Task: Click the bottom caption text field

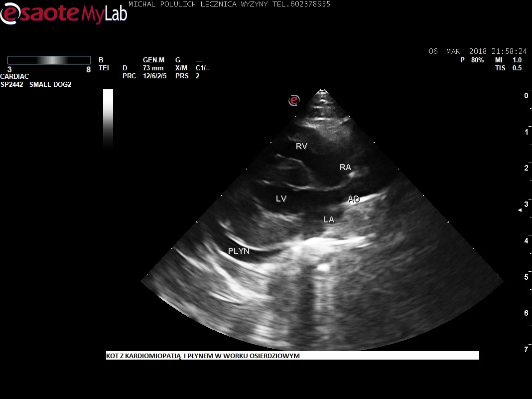Action: point(292,356)
